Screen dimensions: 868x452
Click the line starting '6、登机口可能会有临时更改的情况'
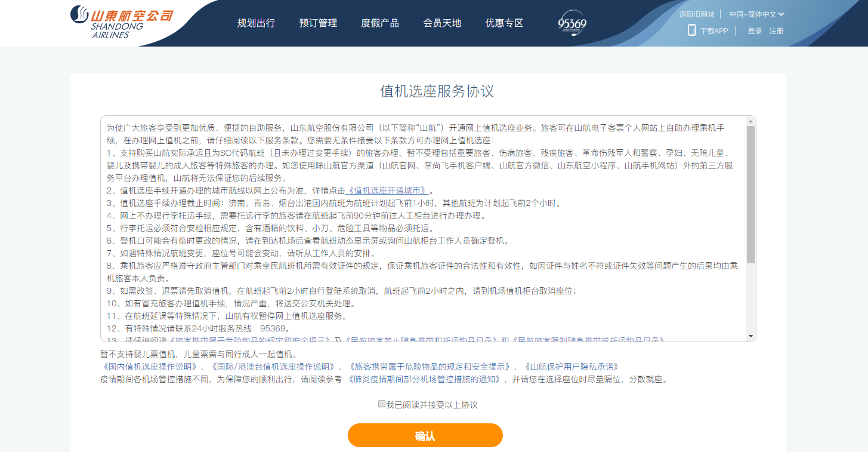pos(309,241)
